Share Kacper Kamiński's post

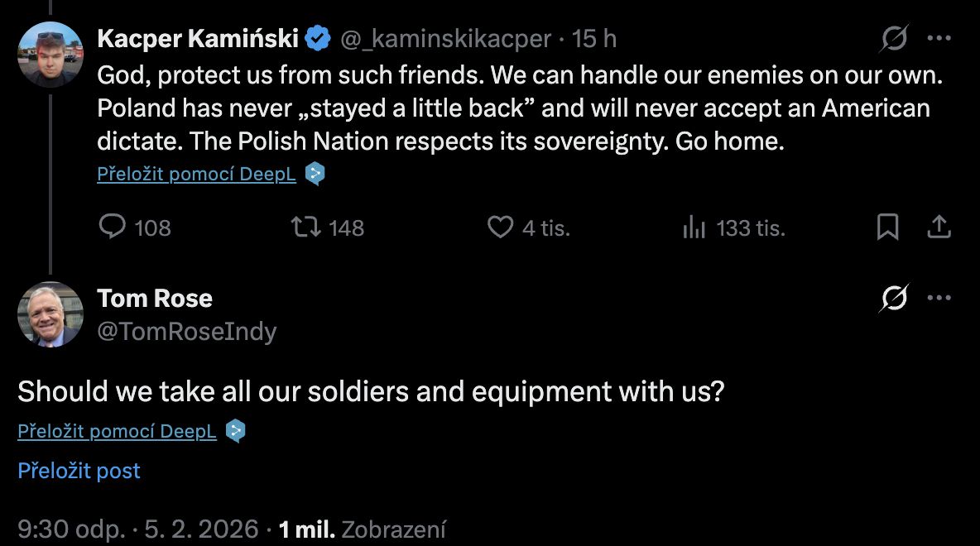(x=939, y=227)
